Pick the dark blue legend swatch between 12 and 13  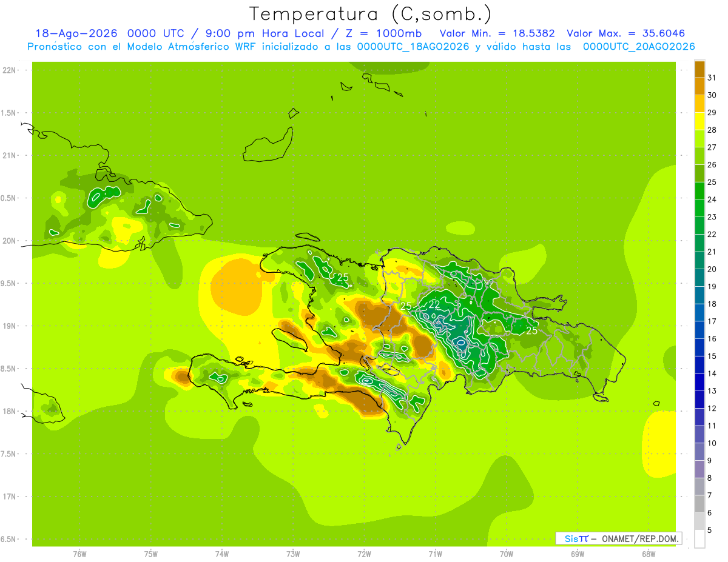(x=699, y=400)
